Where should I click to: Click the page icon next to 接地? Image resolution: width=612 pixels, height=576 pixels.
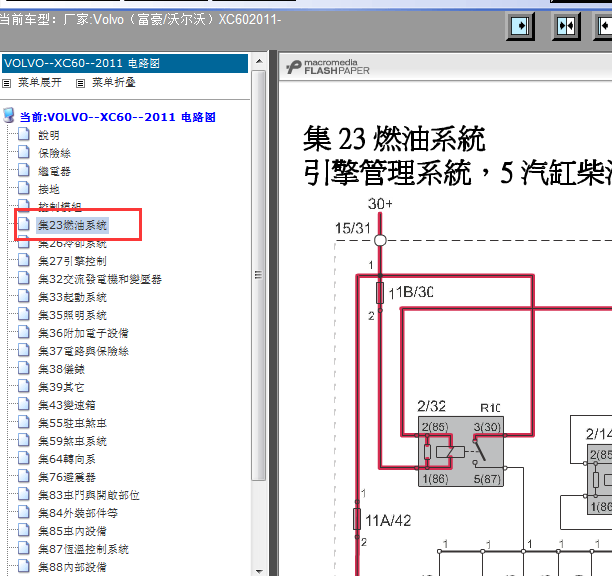24,188
